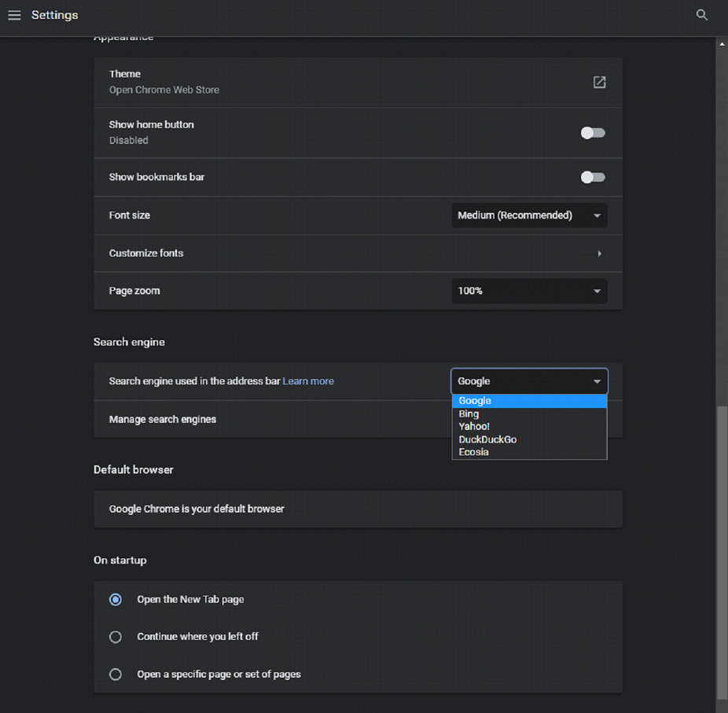Open the hamburger main menu
728x713 pixels.
coord(14,15)
